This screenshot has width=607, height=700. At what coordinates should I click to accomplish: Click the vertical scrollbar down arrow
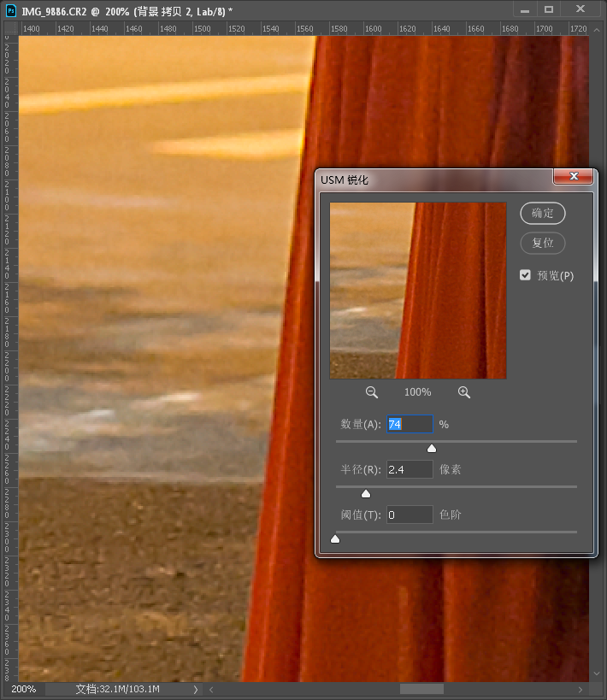[x=598, y=675]
